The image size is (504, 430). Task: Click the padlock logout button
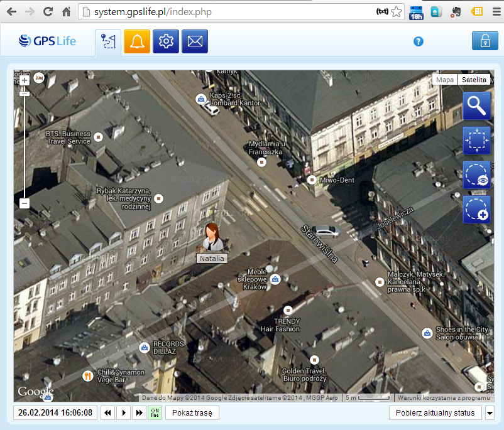pyautogui.click(x=485, y=41)
